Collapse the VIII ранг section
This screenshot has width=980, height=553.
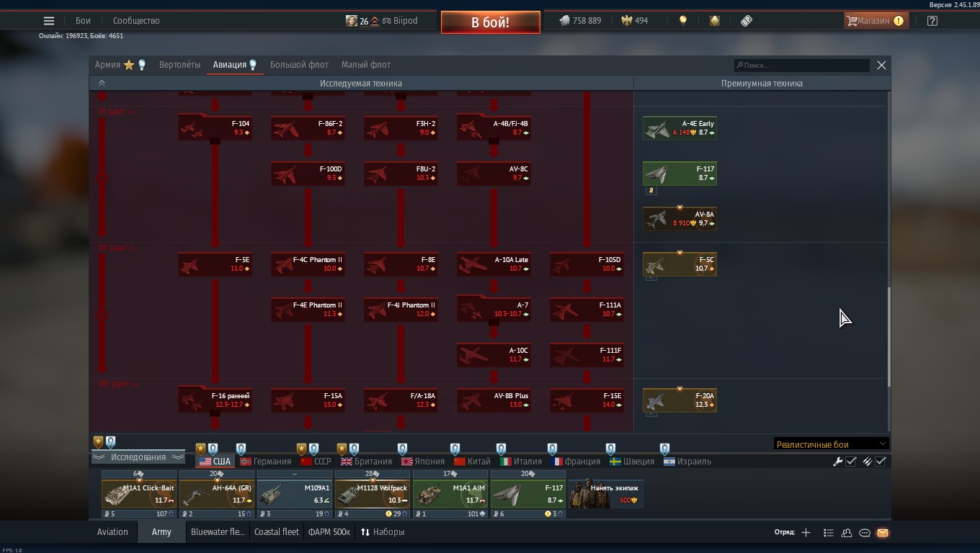coord(117,384)
